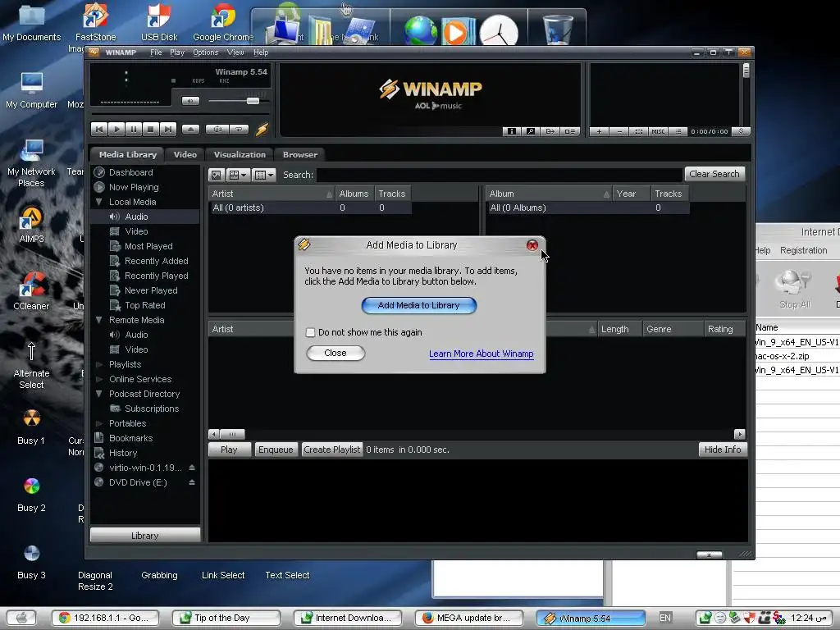
Task: Click the Create Playlist button
Action: point(332,450)
